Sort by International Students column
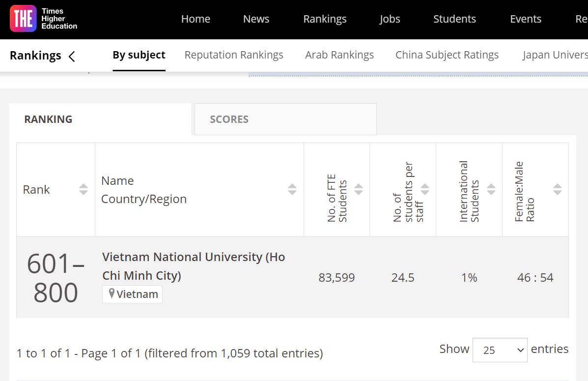588x381 pixels. tap(491, 189)
